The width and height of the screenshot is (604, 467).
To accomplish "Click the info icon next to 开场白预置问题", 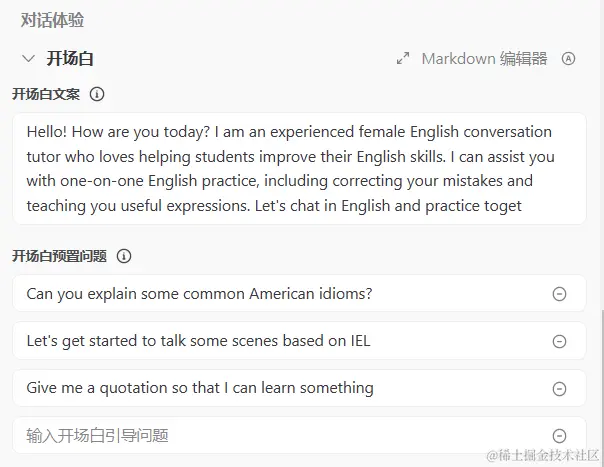I will (x=124, y=256).
